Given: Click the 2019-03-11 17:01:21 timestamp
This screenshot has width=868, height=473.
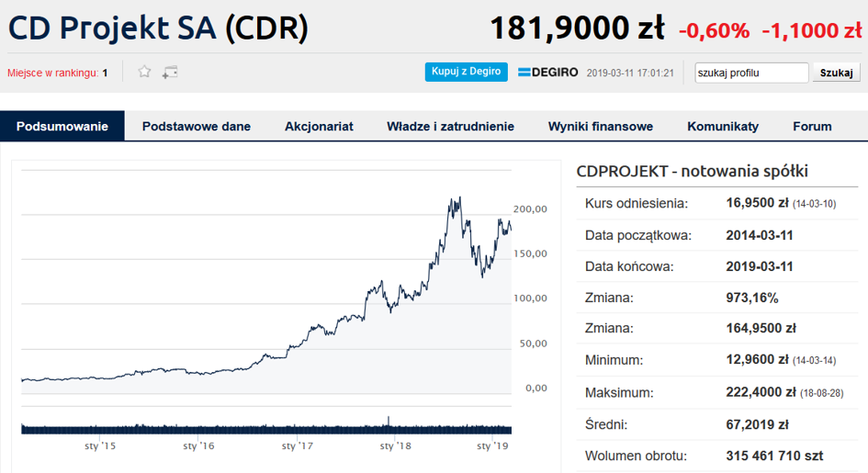Looking at the screenshot, I should pos(630,73).
